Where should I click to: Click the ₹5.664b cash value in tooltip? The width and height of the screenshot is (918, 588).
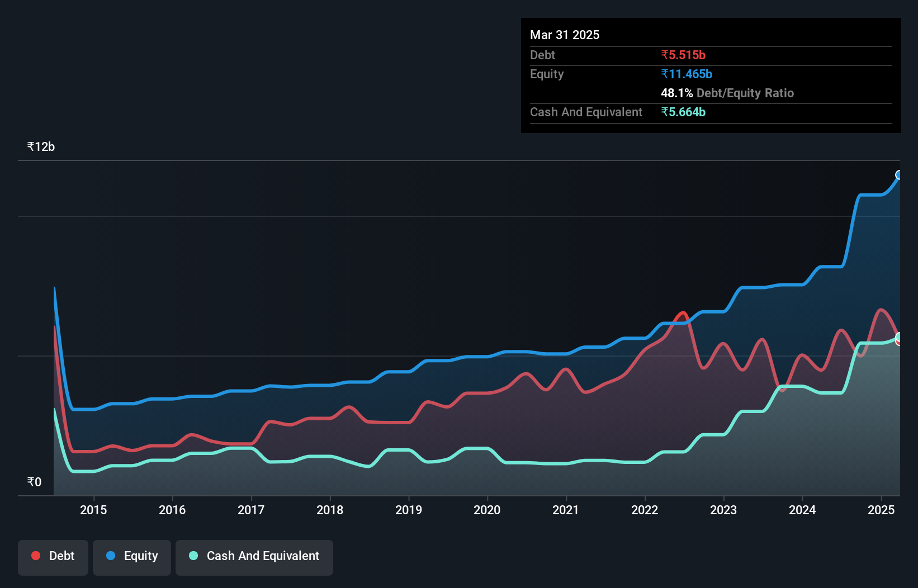click(683, 112)
